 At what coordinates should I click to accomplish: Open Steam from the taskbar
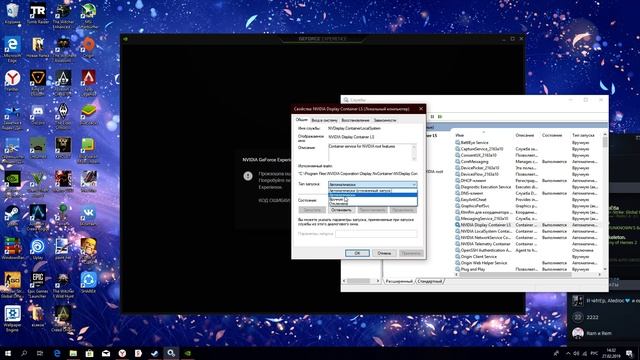pos(155,353)
